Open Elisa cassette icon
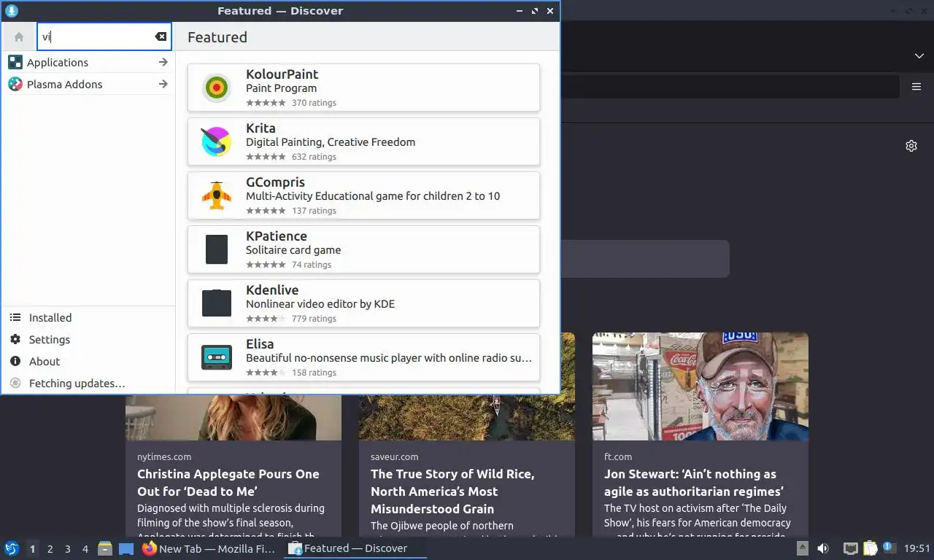 coord(217,357)
